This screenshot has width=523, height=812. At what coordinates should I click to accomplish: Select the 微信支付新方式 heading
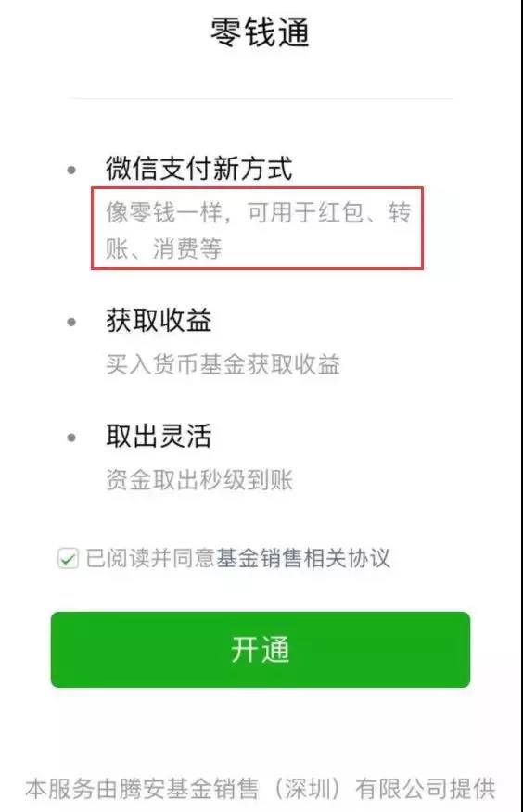(x=199, y=169)
